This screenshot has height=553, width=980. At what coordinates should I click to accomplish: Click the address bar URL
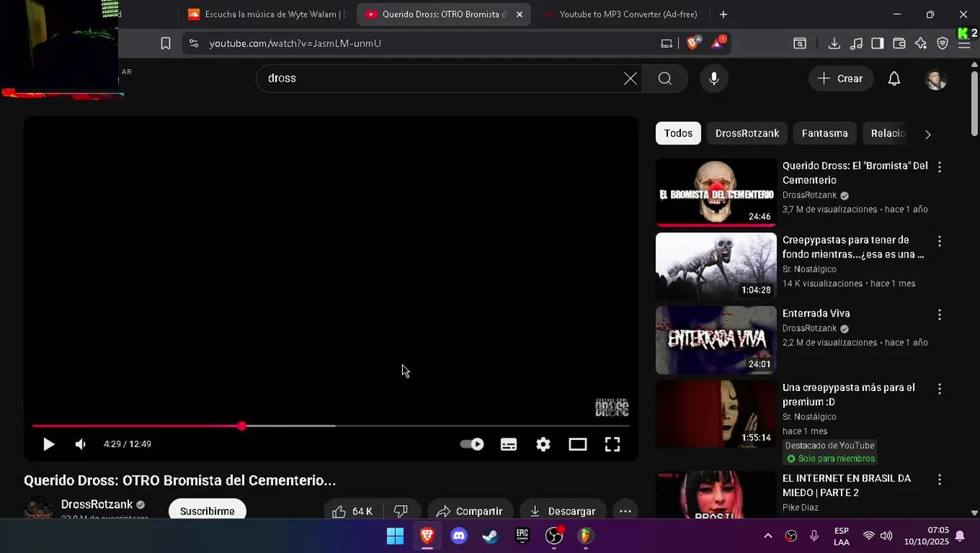[295, 43]
